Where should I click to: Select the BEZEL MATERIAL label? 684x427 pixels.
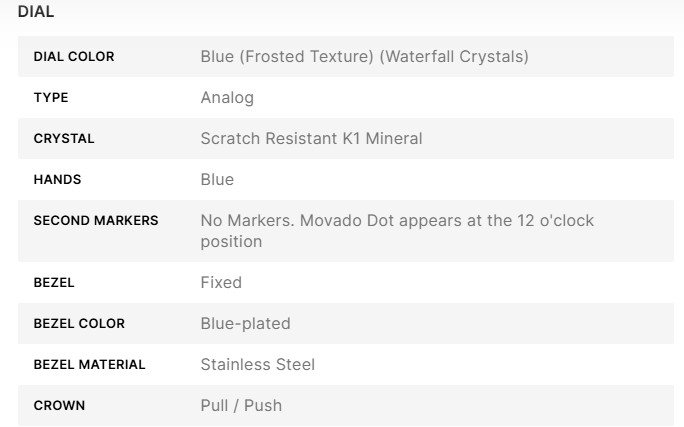coord(89,365)
